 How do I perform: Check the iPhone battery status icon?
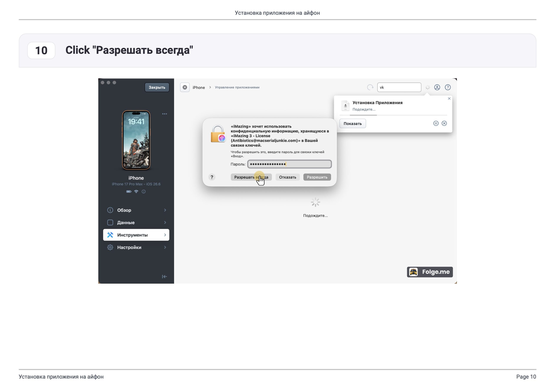click(x=129, y=191)
